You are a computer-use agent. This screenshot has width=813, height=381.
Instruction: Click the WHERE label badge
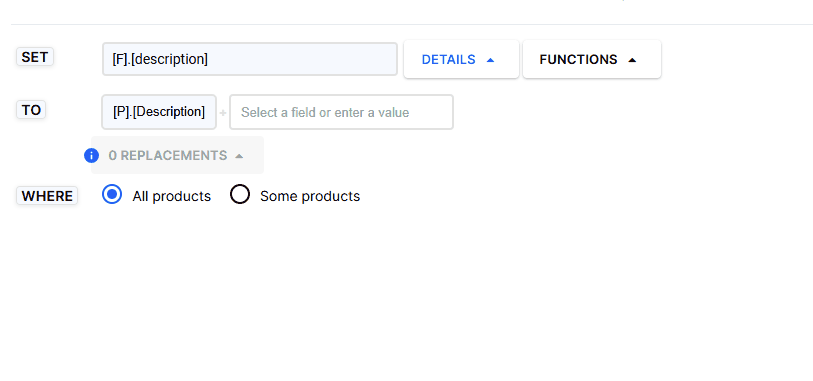[47, 196]
